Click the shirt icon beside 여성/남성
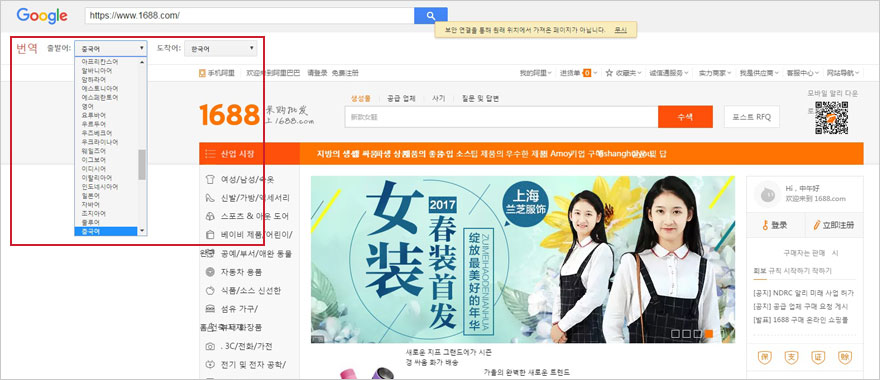The width and height of the screenshot is (880, 380). [210, 180]
